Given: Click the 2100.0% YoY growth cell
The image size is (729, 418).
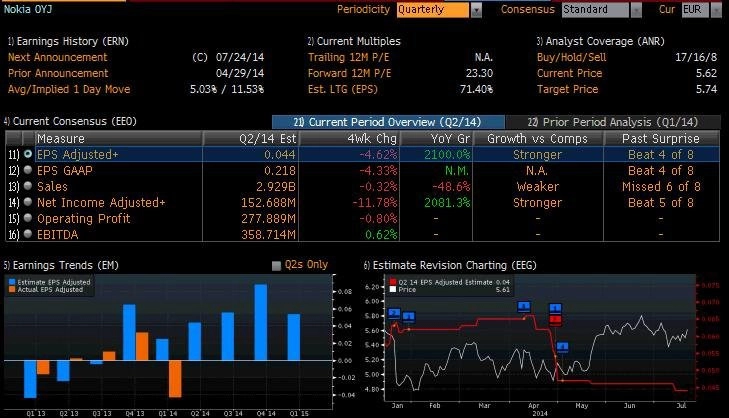Looking at the screenshot, I should pos(447,154).
